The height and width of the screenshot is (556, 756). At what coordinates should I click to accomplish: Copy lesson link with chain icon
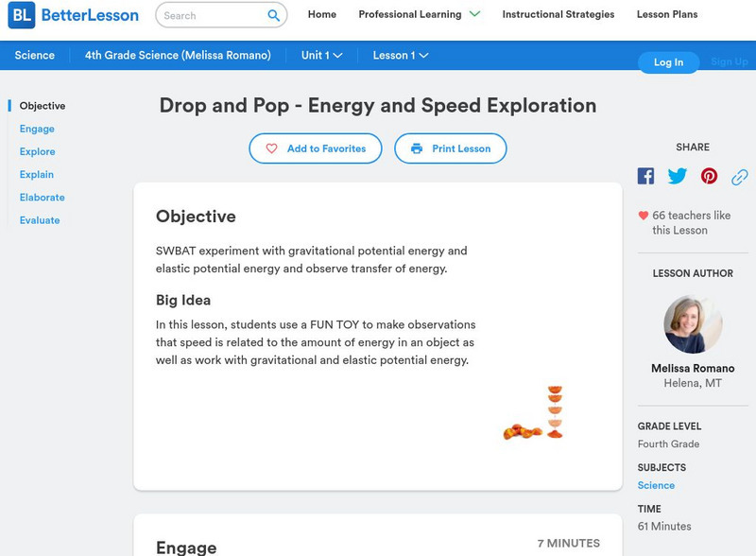tap(740, 177)
